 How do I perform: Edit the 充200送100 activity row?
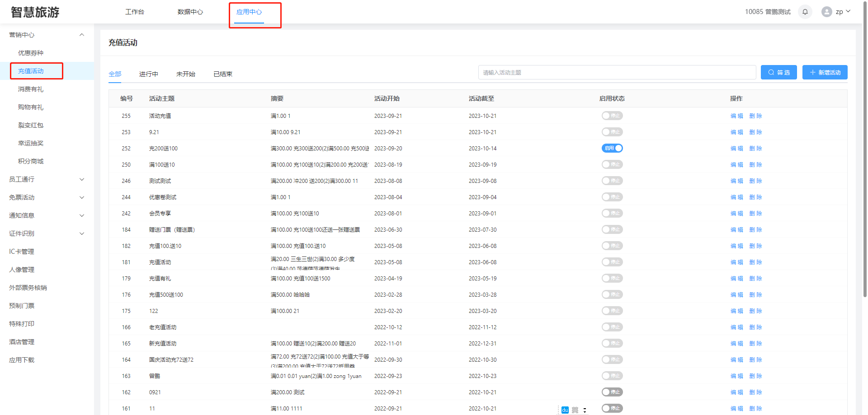click(x=736, y=148)
